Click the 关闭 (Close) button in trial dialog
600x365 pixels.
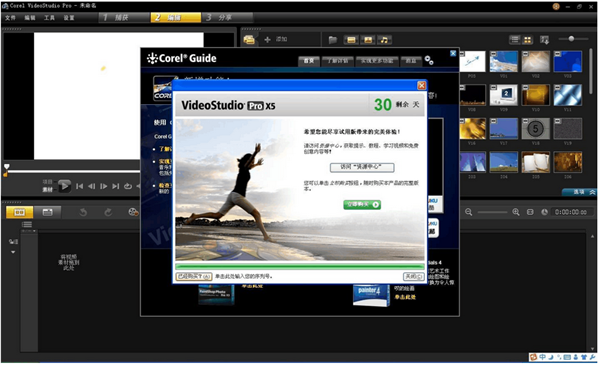click(414, 276)
